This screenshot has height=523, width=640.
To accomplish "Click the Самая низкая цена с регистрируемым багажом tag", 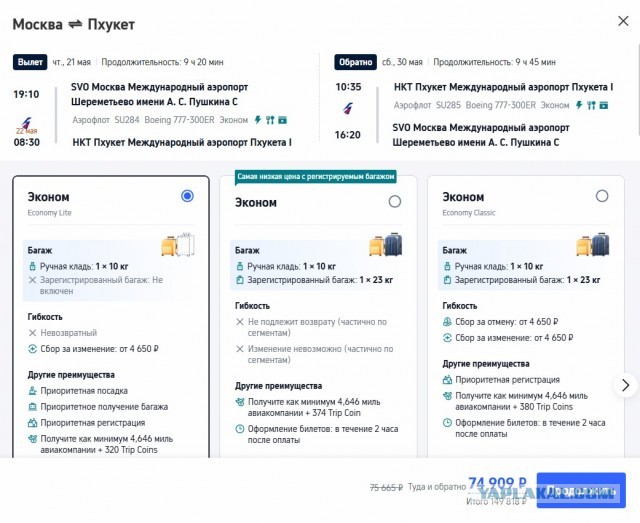I will click(316, 177).
